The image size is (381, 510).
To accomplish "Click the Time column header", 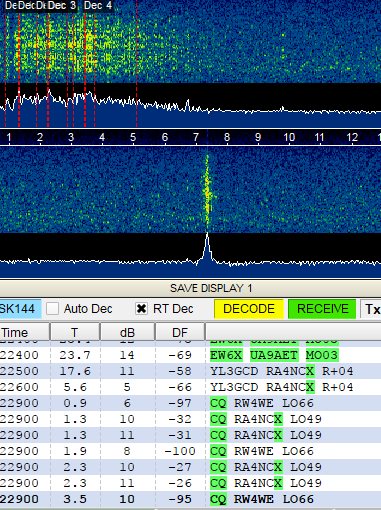I will click(24, 332).
